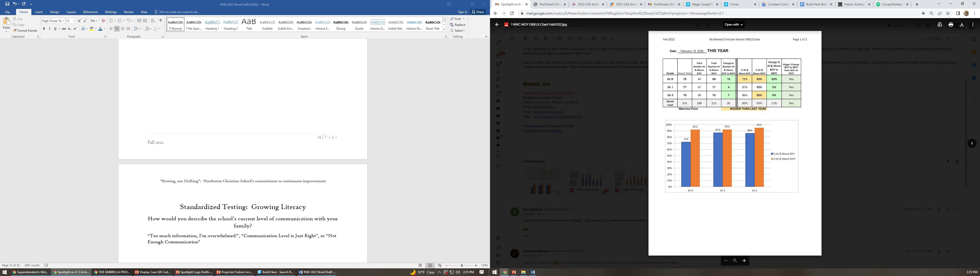Decrease the font size
The height and width of the screenshot is (276, 980).
coord(85,21)
